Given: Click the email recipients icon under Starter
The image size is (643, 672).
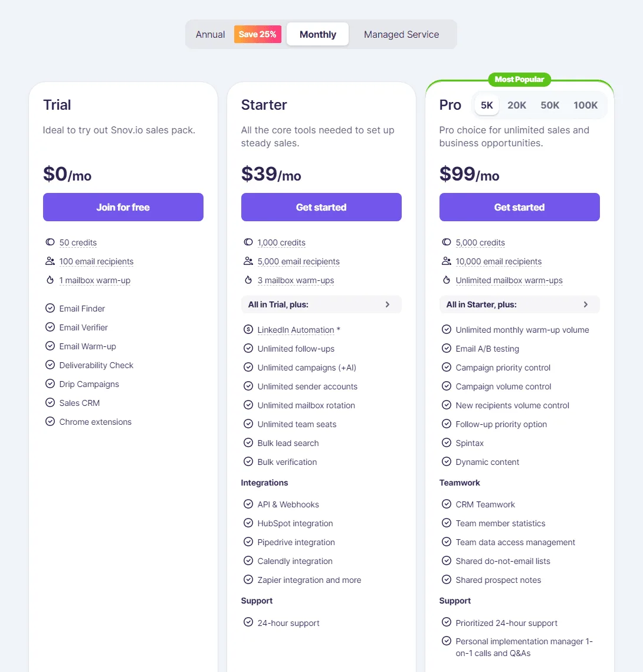Looking at the screenshot, I should click(x=248, y=261).
